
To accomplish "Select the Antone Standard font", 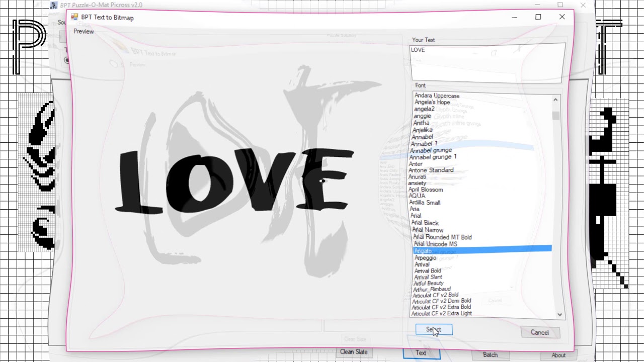I will [x=431, y=170].
